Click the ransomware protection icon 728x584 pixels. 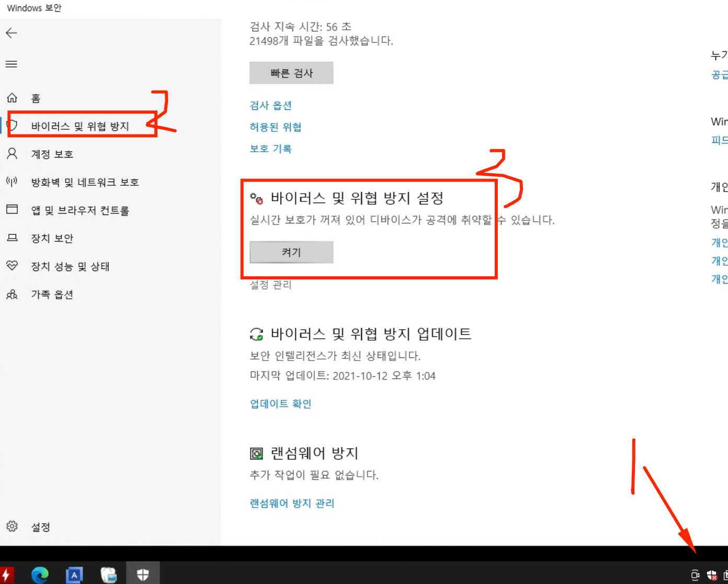point(256,453)
